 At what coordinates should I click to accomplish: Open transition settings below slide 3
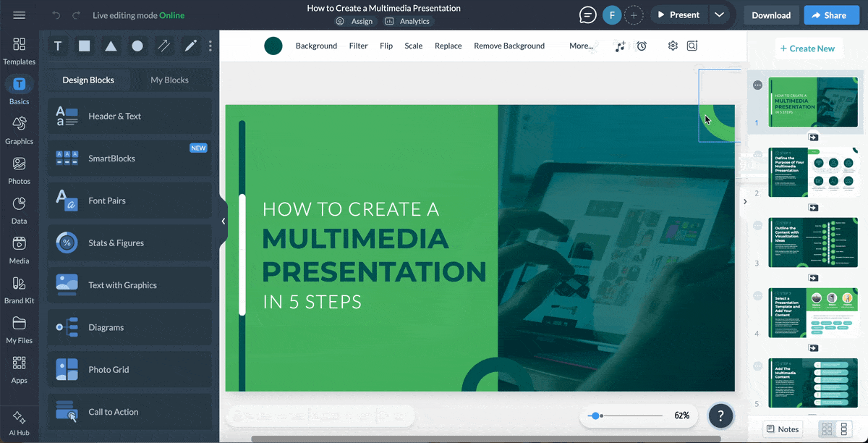[x=814, y=278]
